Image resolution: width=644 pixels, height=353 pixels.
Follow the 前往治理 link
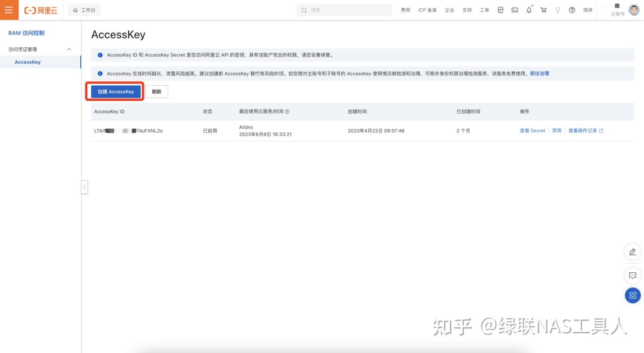[539, 73]
